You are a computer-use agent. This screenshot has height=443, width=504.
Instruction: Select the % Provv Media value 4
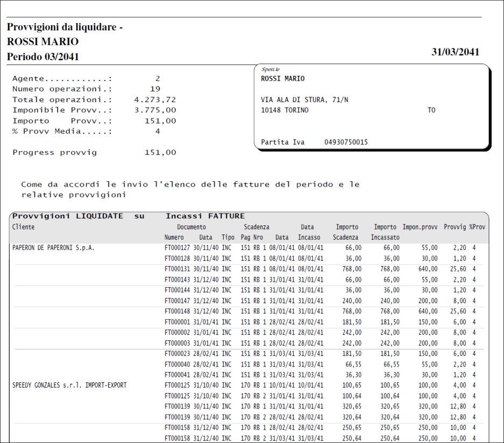pyautogui.click(x=158, y=131)
